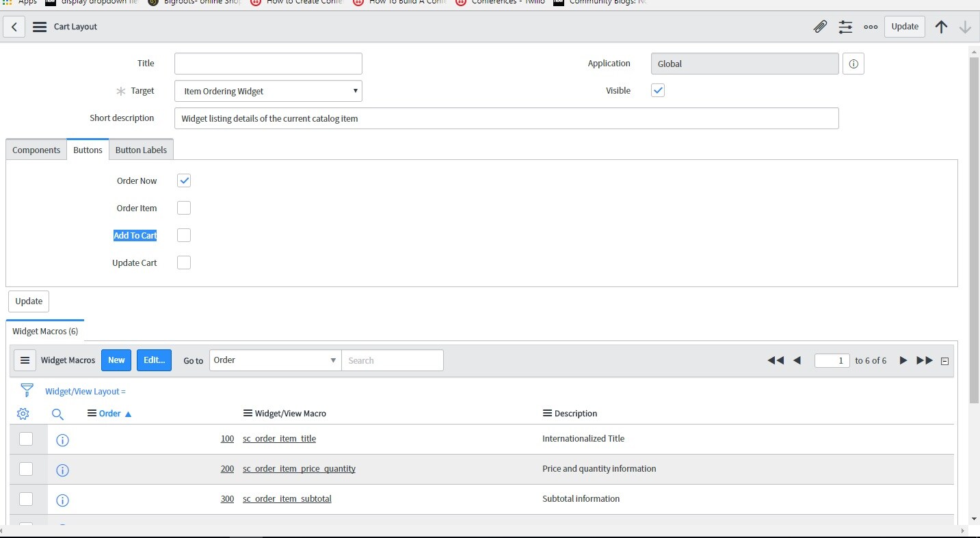The width and height of the screenshot is (980, 538).
Task: Click the Update button in the header
Action: tap(905, 27)
